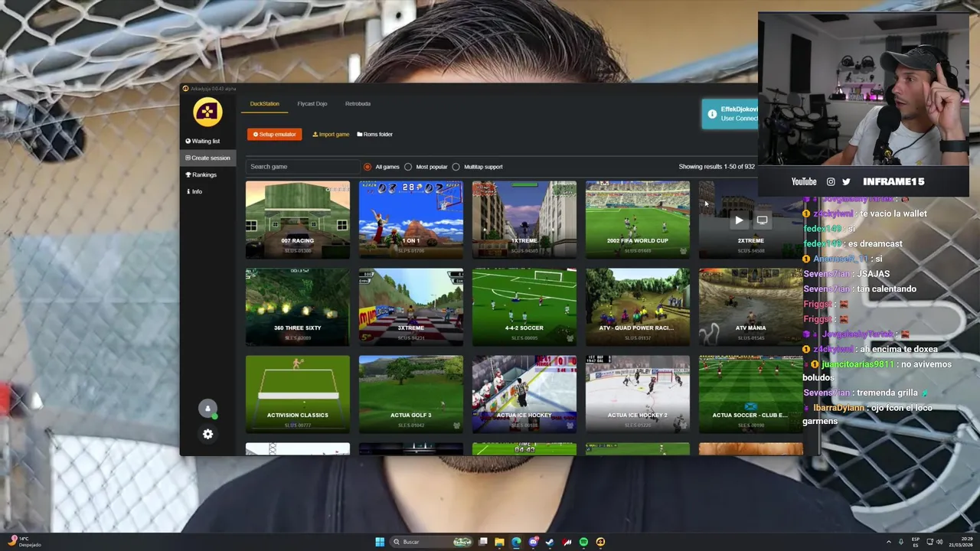Open the Roms folder button
The width and height of the screenshot is (980, 551).
374,134
